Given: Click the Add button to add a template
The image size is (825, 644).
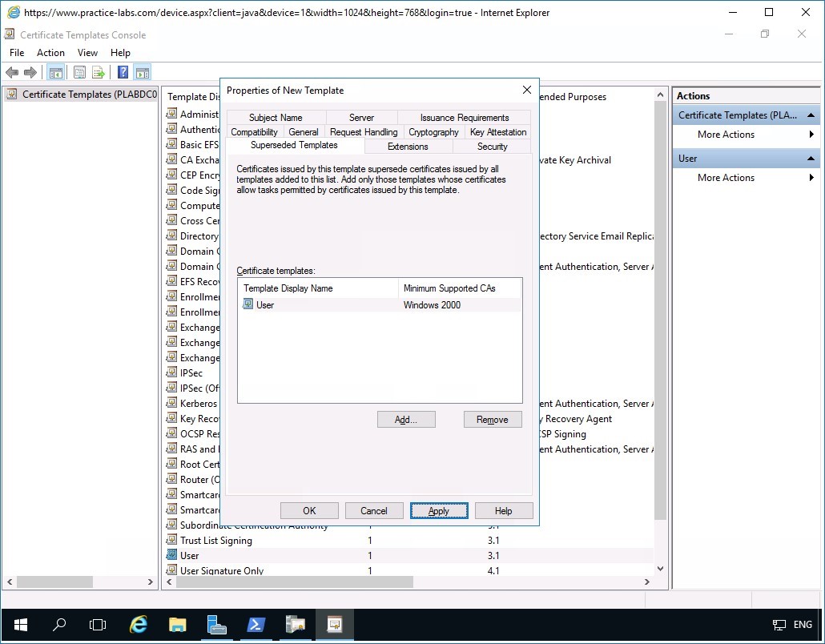Looking at the screenshot, I should pos(406,419).
